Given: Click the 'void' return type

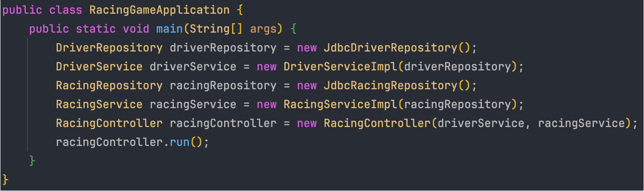Looking at the screenshot, I should (136, 29).
